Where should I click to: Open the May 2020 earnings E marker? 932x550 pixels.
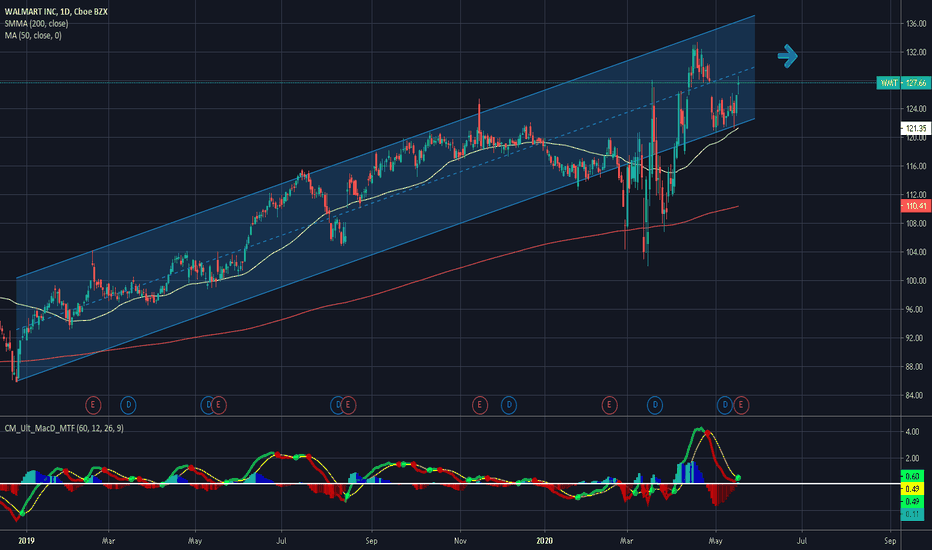point(741,406)
